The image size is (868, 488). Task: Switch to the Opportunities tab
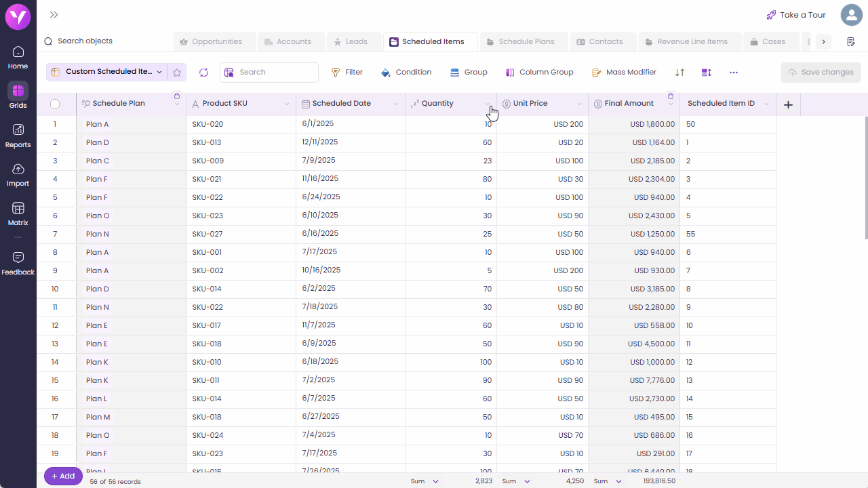pos(215,42)
